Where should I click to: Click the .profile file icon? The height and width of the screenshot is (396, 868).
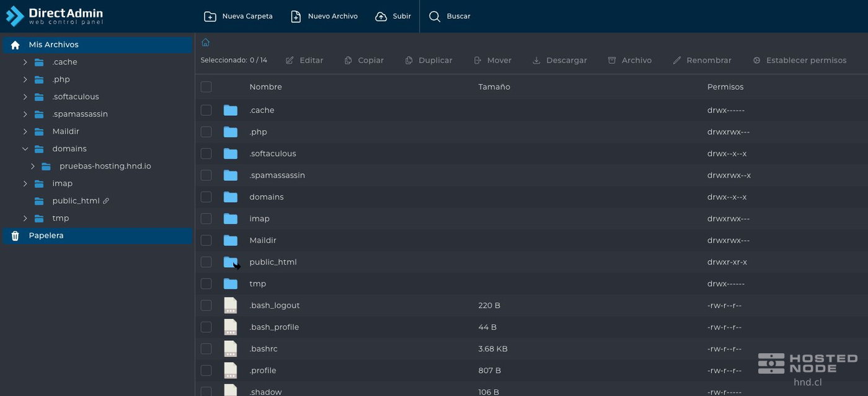click(x=231, y=371)
